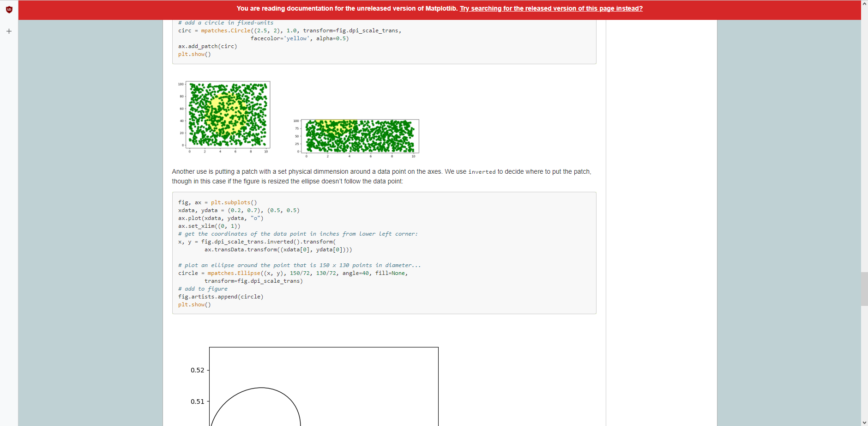
Task: Open the mpatches.Ellipse code reference link
Action: coord(234,273)
